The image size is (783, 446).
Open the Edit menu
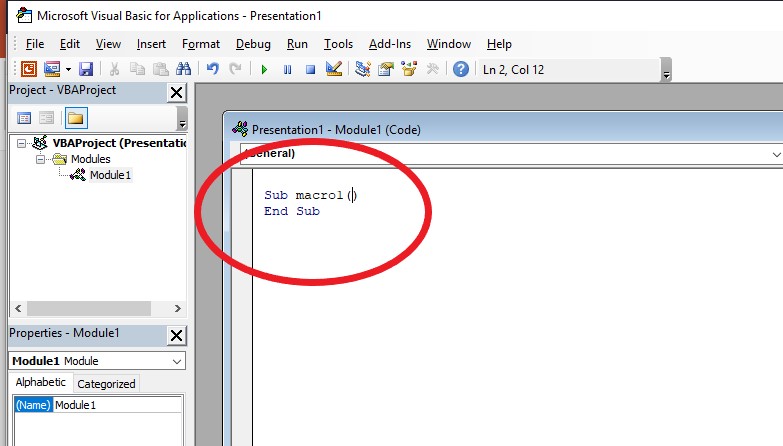[x=69, y=44]
